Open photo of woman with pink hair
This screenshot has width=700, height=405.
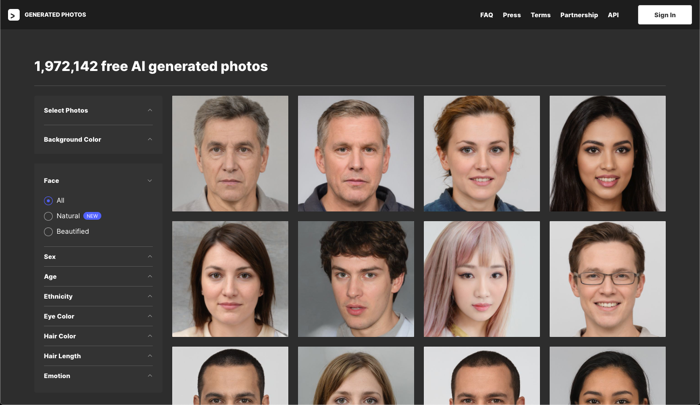click(482, 279)
